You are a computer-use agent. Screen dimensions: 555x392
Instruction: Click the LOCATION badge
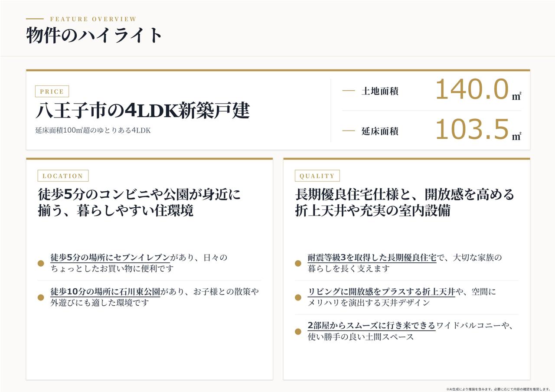[63, 176]
